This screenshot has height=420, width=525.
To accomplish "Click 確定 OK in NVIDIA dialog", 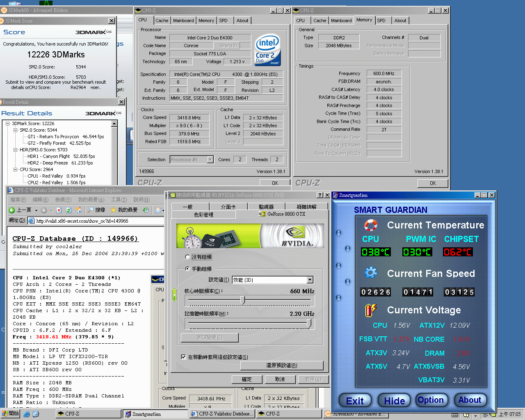I will [247, 379].
